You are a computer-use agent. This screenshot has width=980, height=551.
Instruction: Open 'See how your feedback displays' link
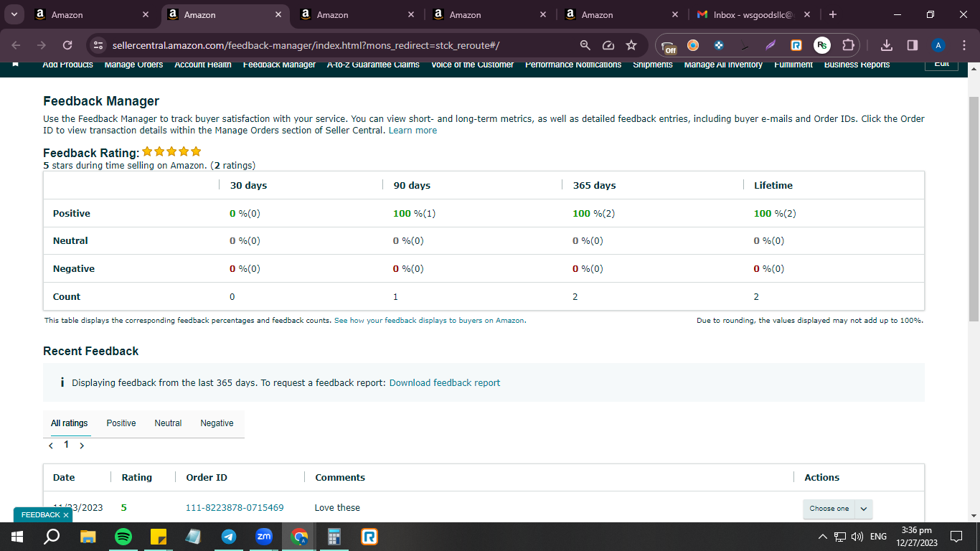point(430,321)
